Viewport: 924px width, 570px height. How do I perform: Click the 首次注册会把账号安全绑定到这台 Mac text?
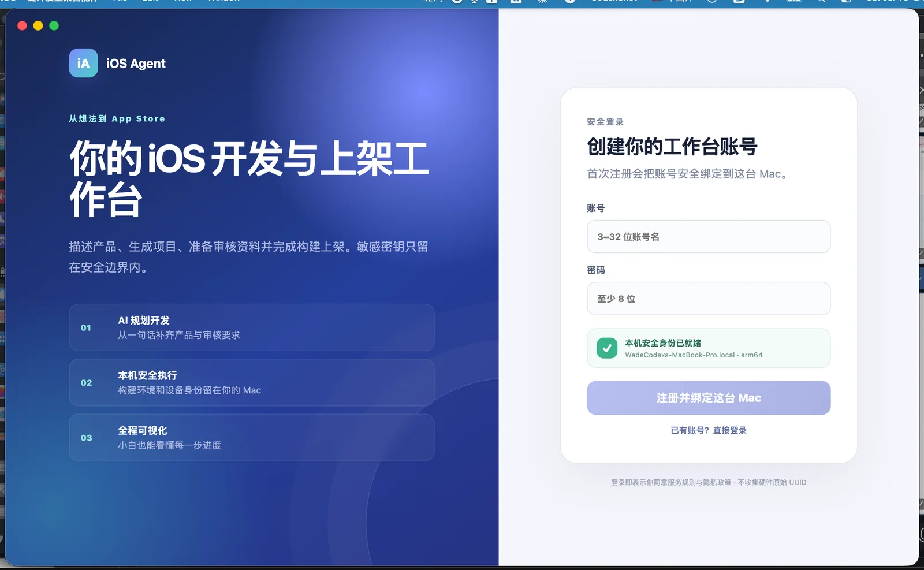(x=687, y=174)
